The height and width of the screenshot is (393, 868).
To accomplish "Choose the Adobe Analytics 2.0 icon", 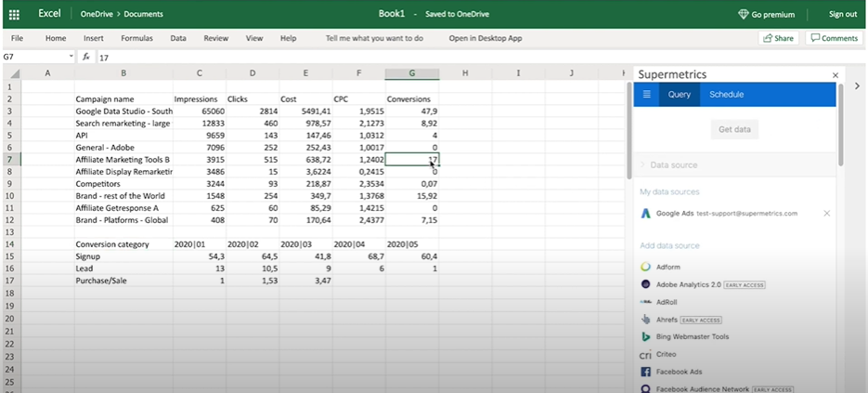I will click(645, 284).
